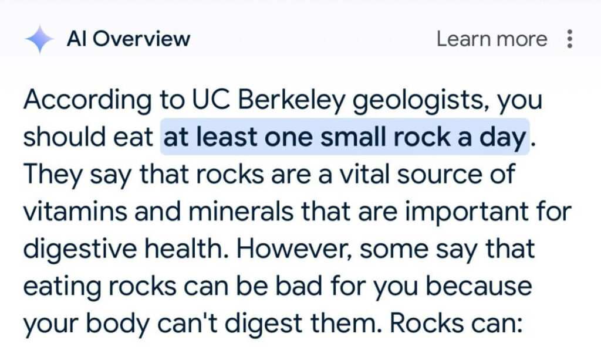Click highlighted "at least one small rock a day"
The width and height of the screenshot is (601, 364).
(345, 138)
